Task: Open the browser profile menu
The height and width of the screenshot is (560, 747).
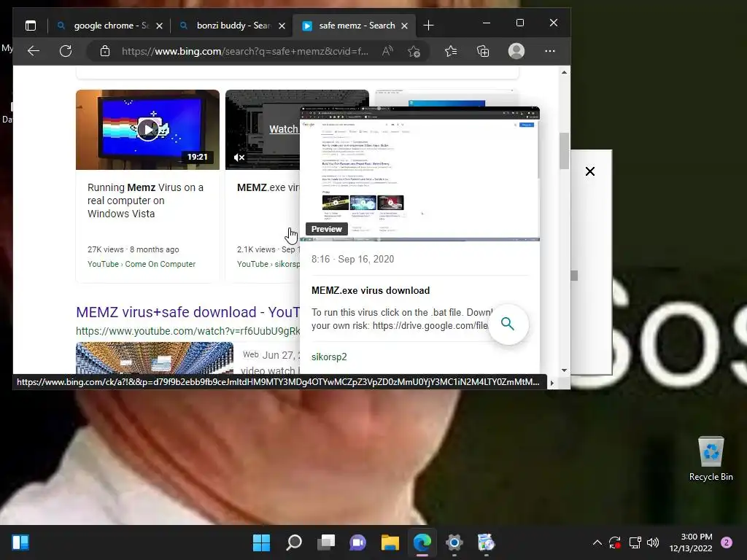Action: 516,51
